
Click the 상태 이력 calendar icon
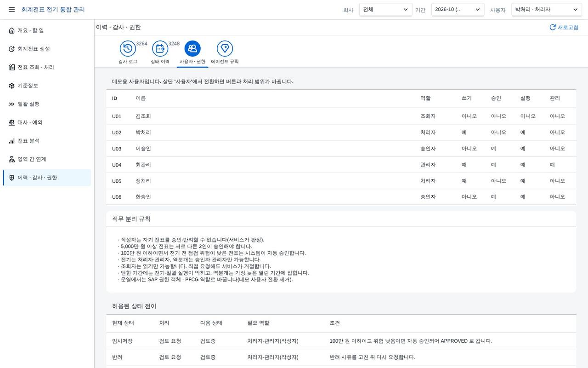(x=160, y=48)
